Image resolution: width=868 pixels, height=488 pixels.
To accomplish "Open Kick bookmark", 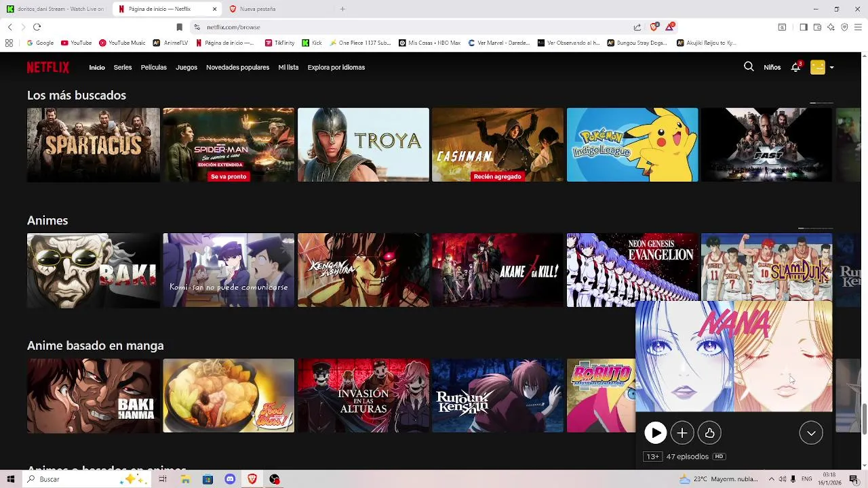I will pos(312,43).
